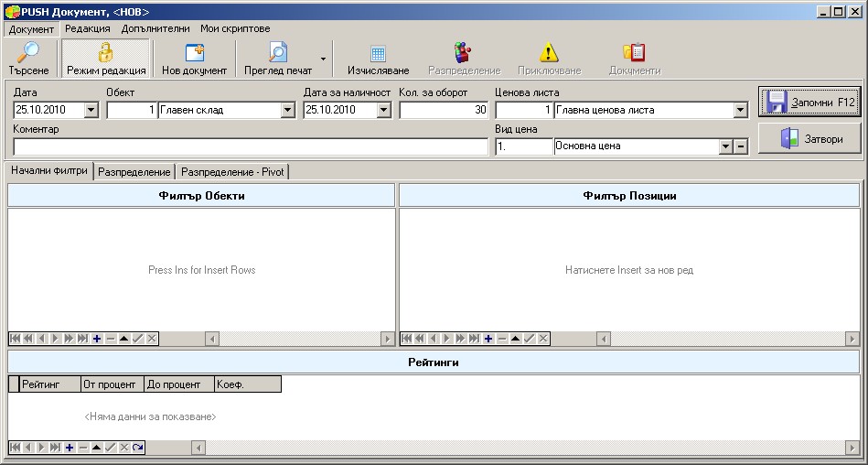
Task: Click left arrow of Филтър Позиции scrollbar
Action: coord(604,338)
